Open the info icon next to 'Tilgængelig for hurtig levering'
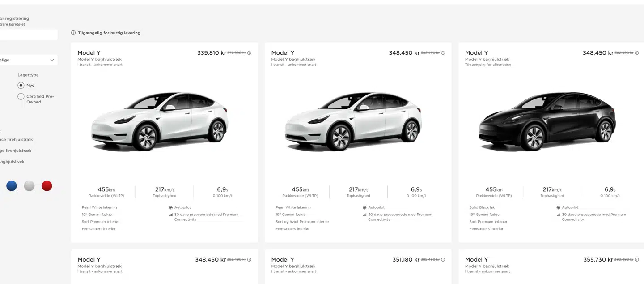Screen dimensions: 644x284 (72, 32)
